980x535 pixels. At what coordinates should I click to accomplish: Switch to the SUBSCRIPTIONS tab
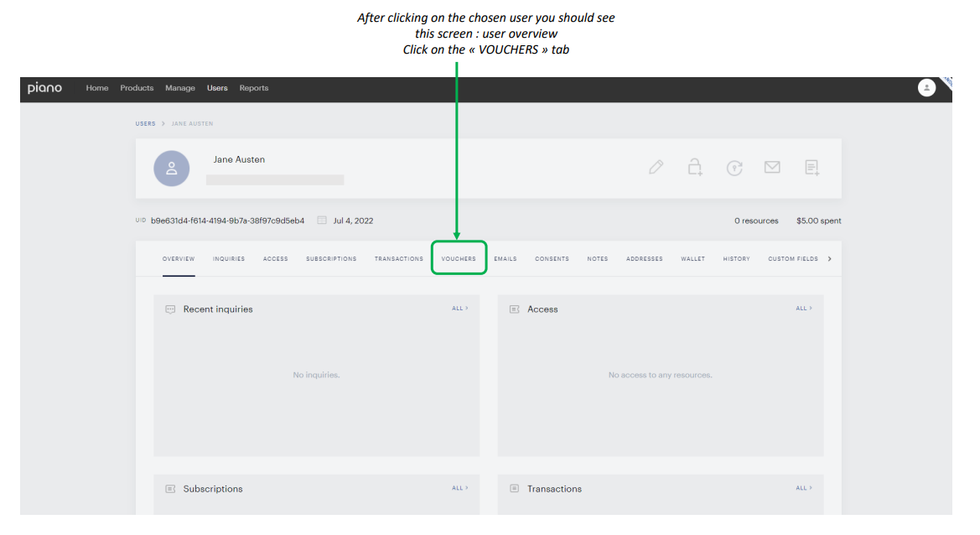(331, 259)
